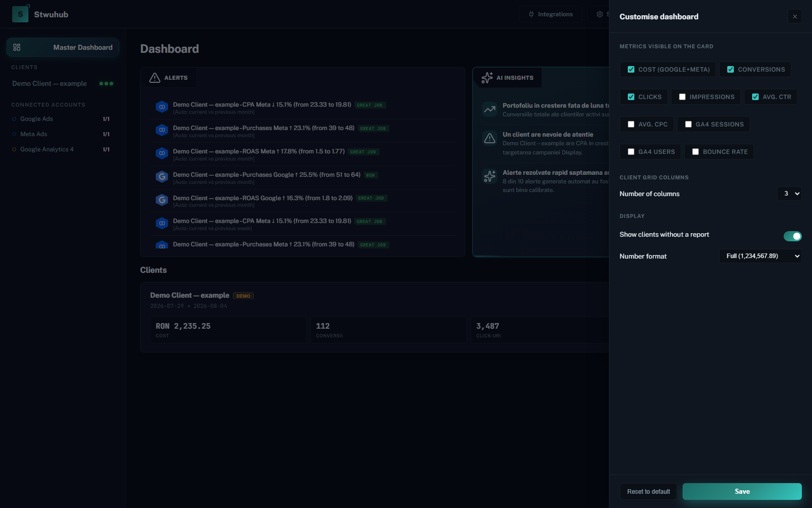Open the Demo Client — example card title
Screen dimensions: 812x508
click(190, 295)
